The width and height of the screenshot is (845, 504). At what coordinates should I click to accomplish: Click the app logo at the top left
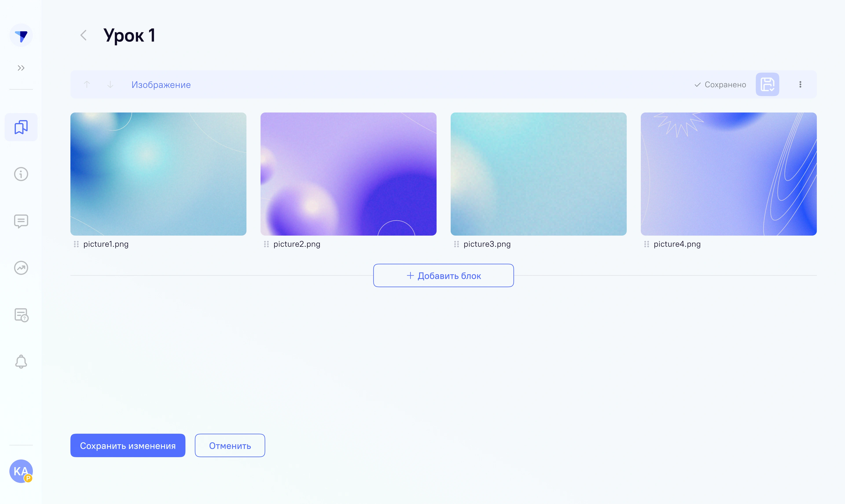(x=21, y=35)
